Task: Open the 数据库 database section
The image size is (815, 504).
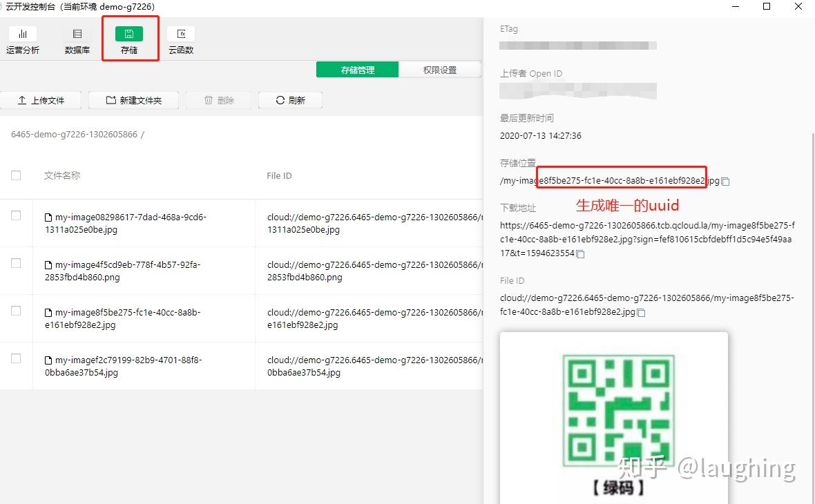Action: coord(77,41)
